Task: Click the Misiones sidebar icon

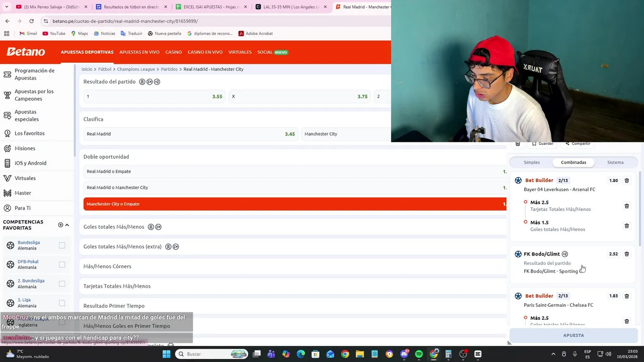Action: (7, 148)
